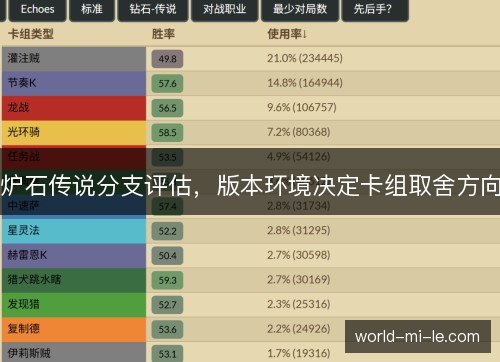Click usage value 21.0% (234445)

pyautogui.click(x=305, y=58)
